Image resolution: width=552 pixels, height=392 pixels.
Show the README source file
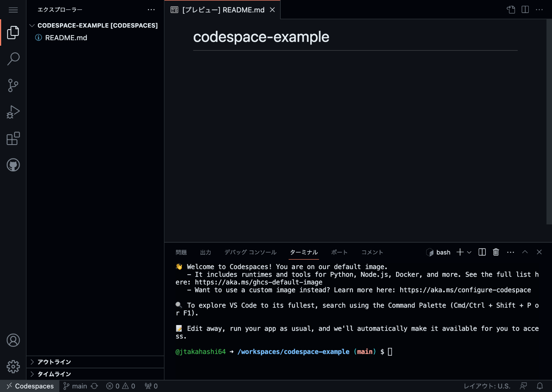point(511,9)
